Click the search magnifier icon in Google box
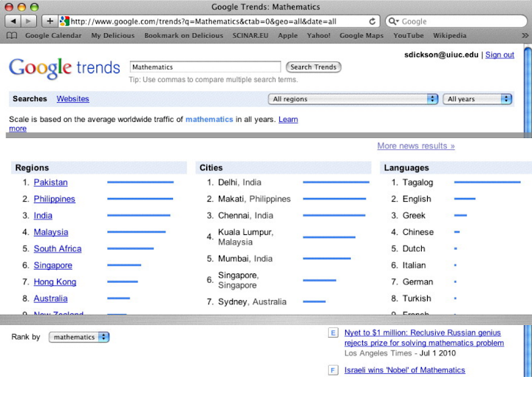This screenshot has width=532, height=399. coord(393,21)
